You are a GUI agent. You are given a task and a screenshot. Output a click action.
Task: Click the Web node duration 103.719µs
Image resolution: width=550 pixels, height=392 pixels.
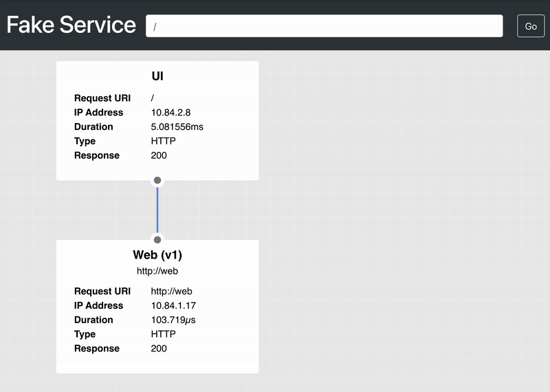coord(174,320)
